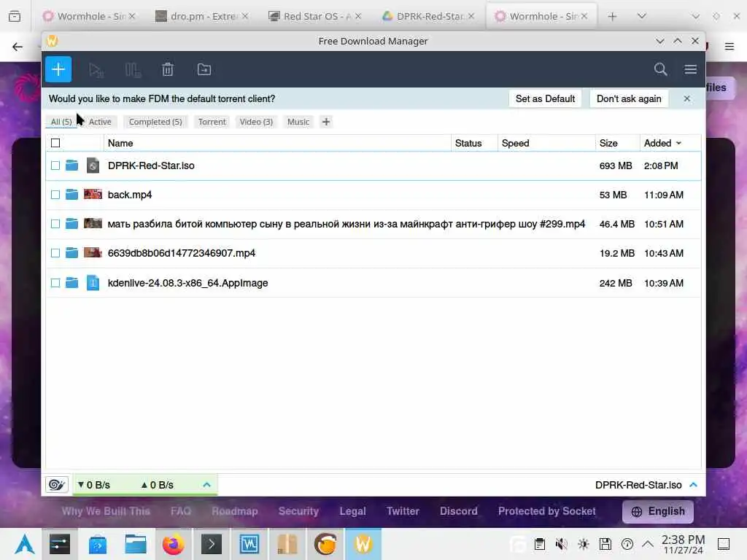The width and height of the screenshot is (747, 560).
Task: Open browser hamburger menu behind FDM
Action: 729,46
